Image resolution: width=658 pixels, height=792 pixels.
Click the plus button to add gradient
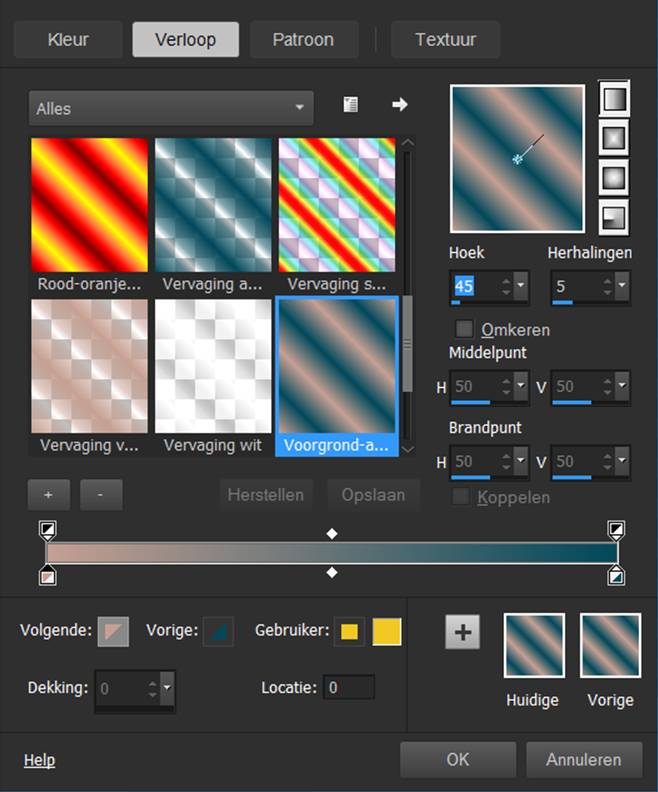point(47,494)
